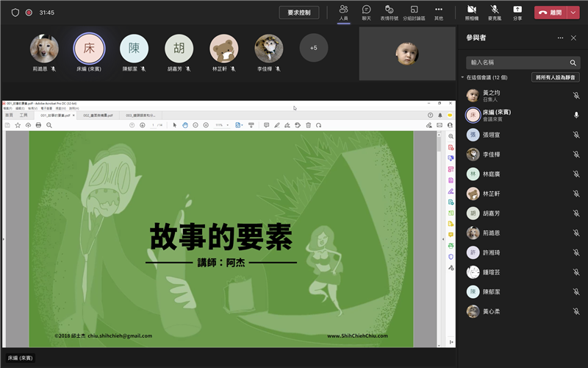This screenshot has height=368, width=588.
Task: Click the 分享 share screen icon
Action: click(x=517, y=12)
